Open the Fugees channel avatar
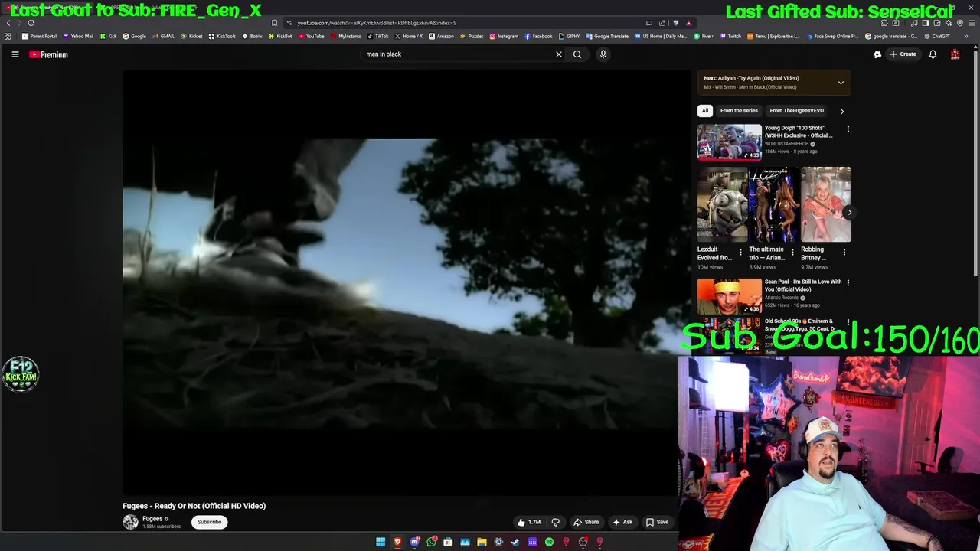 (130, 522)
